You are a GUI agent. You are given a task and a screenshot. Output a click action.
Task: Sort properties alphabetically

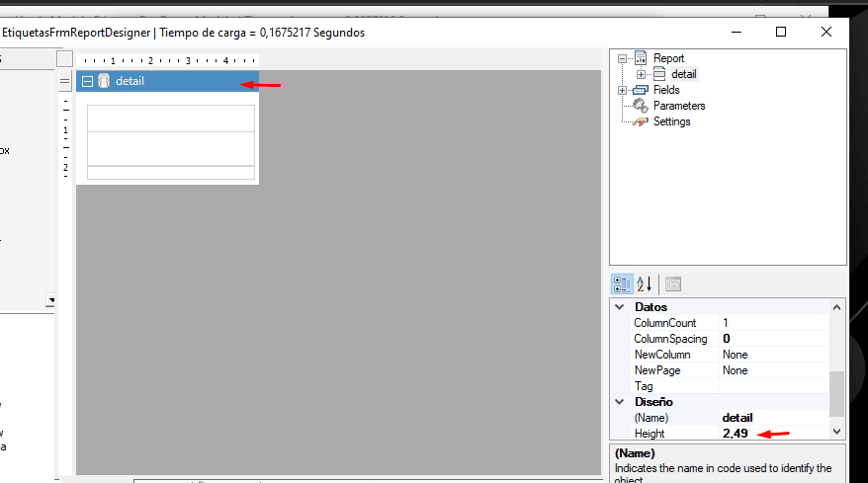(x=644, y=284)
